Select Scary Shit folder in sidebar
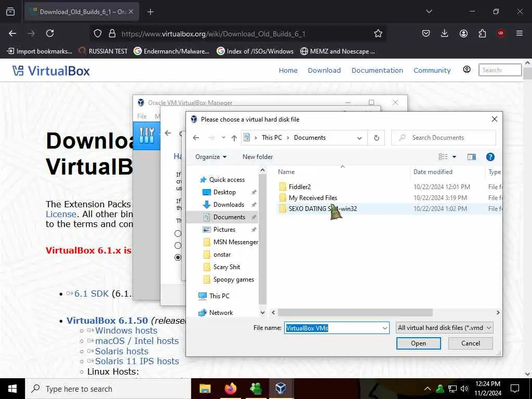The width and height of the screenshot is (532, 399). point(227,267)
